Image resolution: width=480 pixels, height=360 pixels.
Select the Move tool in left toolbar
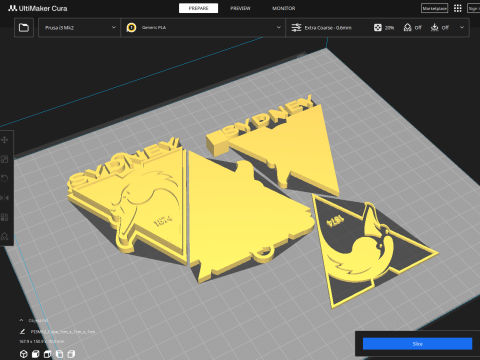click(5, 140)
